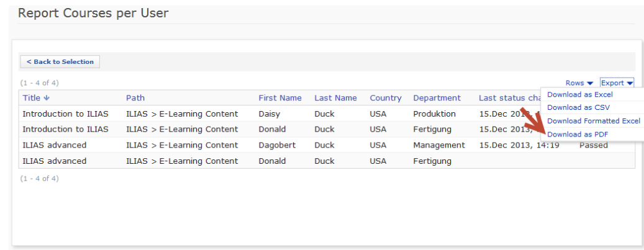Screen dimensions: 644x250
Task: Select Download as Excel
Action: tap(579, 95)
